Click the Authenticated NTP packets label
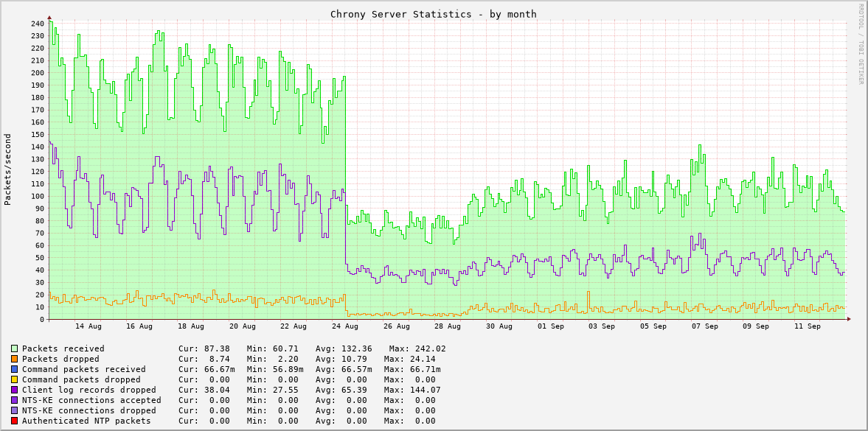The image size is (868, 431). click(x=86, y=421)
